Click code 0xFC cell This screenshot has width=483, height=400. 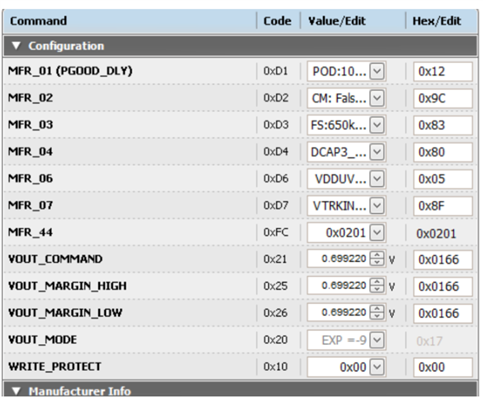point(275,233)
